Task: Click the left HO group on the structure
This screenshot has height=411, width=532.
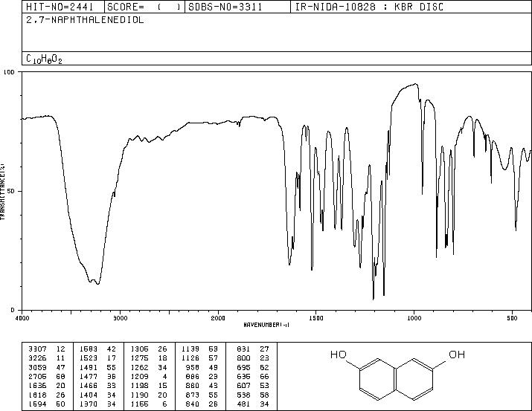Action: tap(339, 355)
